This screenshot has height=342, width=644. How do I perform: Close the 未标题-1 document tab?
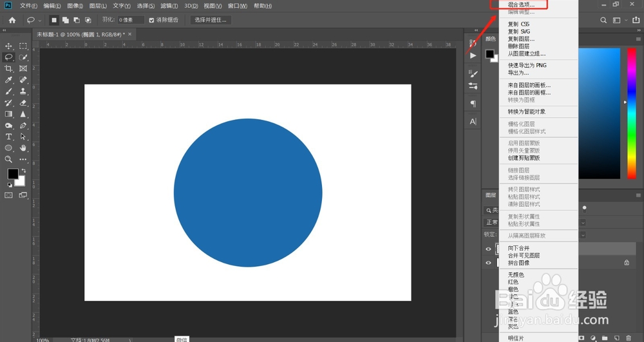(x=130, y=34)
